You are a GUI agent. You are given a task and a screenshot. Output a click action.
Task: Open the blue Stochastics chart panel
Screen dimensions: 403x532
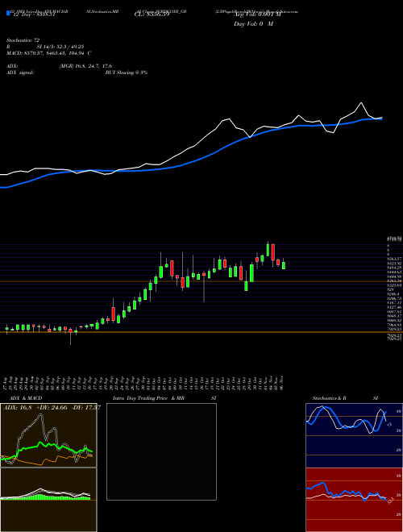[354, 435]
